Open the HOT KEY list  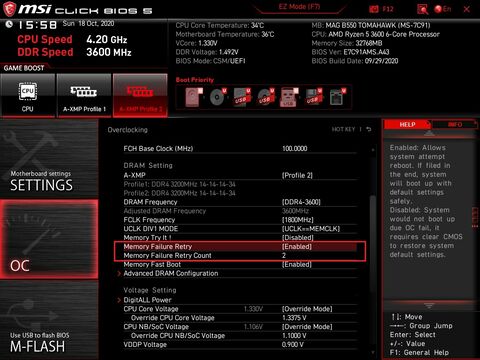pos(343,129)
